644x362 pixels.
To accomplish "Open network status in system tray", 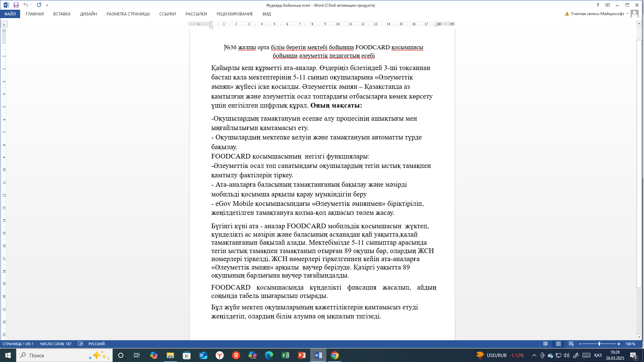I will click(558, 355).
